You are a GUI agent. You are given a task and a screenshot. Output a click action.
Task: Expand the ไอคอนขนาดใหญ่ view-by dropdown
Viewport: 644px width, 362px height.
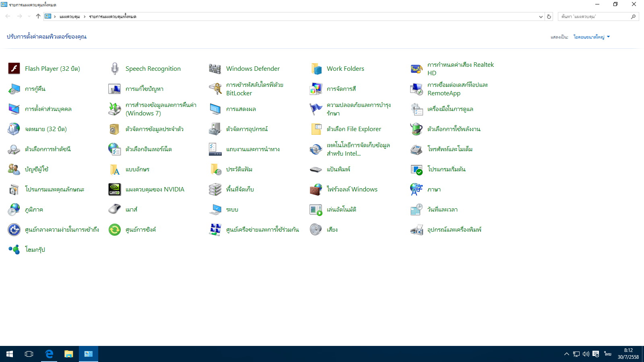[x=591, y=37]
